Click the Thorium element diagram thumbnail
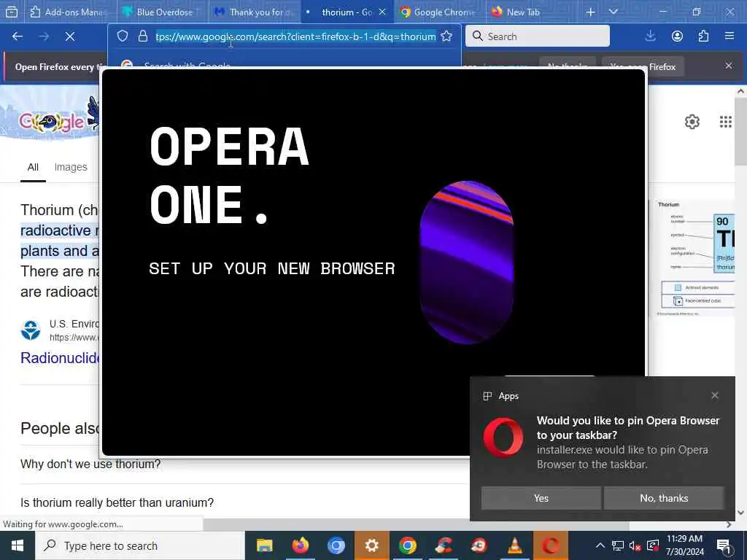747x560 pixels. (x=694, y=257)
